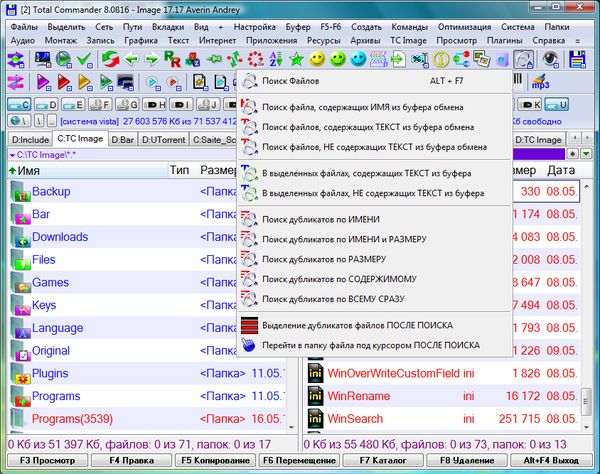Sort left panel by Имя column header
The height and width of the screenshot is (474, 600).
tap(87, 171)
